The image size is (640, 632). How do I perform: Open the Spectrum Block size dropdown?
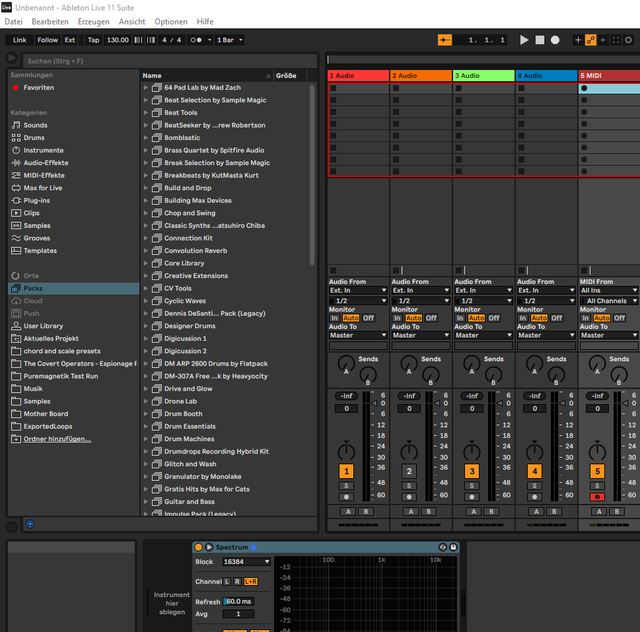point(246,562)
